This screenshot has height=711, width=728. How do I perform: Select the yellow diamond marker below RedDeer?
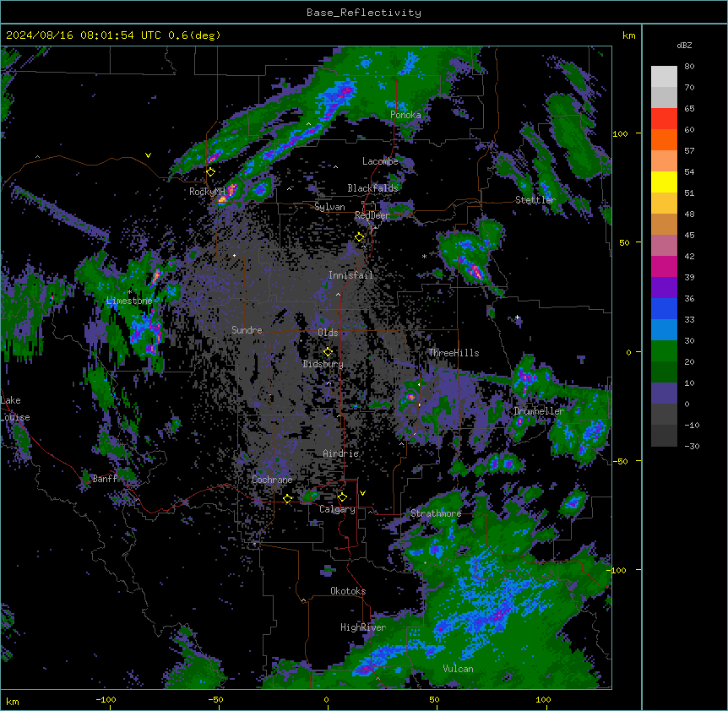(x=359, y=237)
